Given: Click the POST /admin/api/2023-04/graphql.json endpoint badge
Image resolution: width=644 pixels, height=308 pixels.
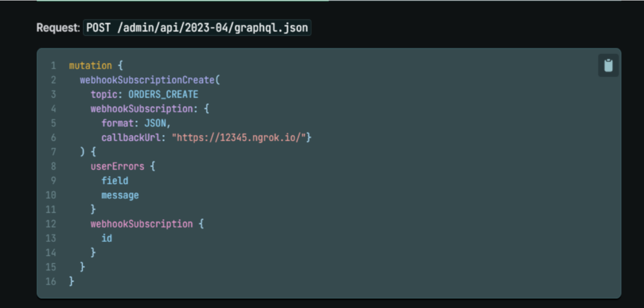Looking at the screenshot, I should pyautogui.click(x=197, y=28).
